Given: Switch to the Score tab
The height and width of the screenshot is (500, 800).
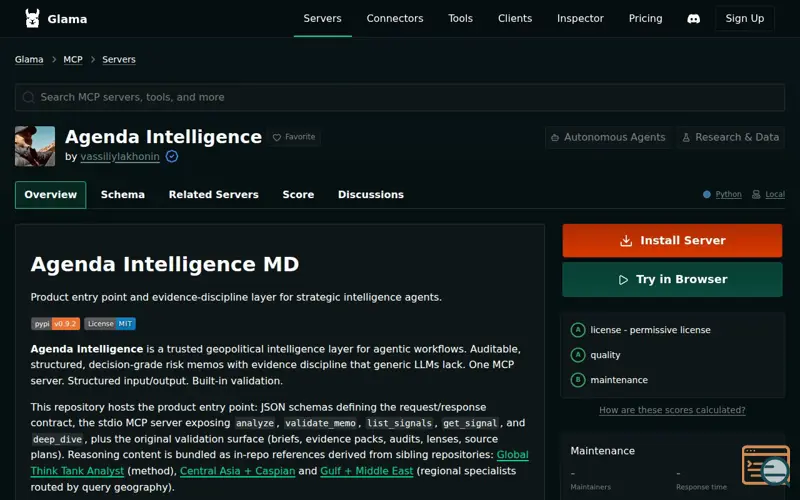Looking at the screenshot, I should (x=298, y=195).
